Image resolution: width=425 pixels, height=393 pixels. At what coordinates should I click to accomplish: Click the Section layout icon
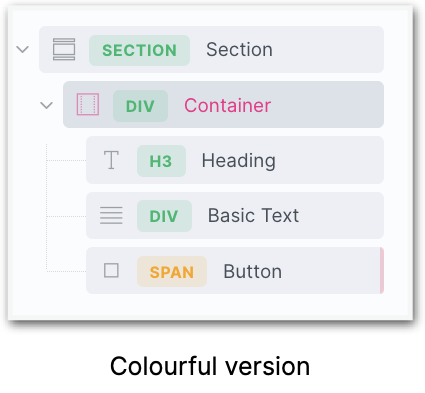pos(64,49)
